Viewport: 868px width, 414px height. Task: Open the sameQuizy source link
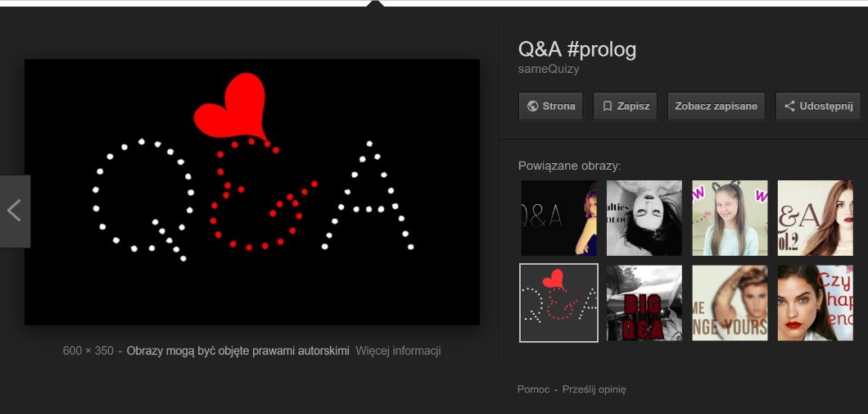coord(549,70)
